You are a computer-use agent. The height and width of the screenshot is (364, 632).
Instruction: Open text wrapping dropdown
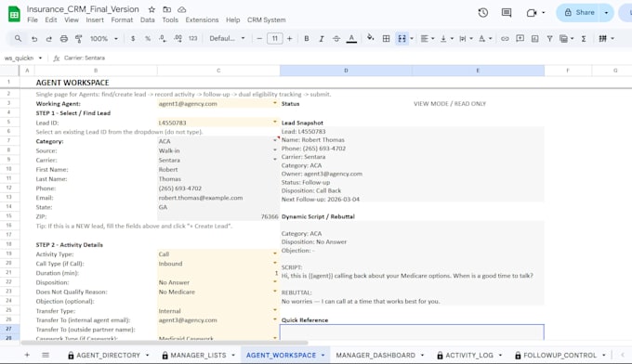pos(466,39)
